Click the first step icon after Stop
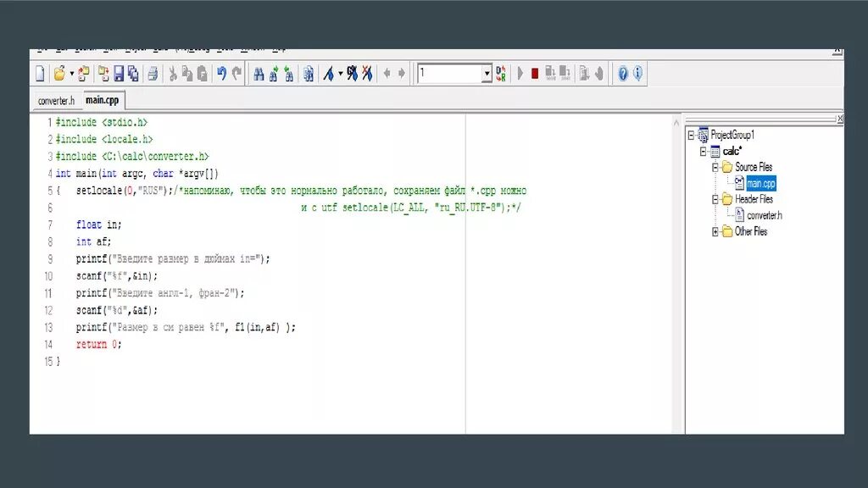The image size is (868, 488). (x=550, y=74)
